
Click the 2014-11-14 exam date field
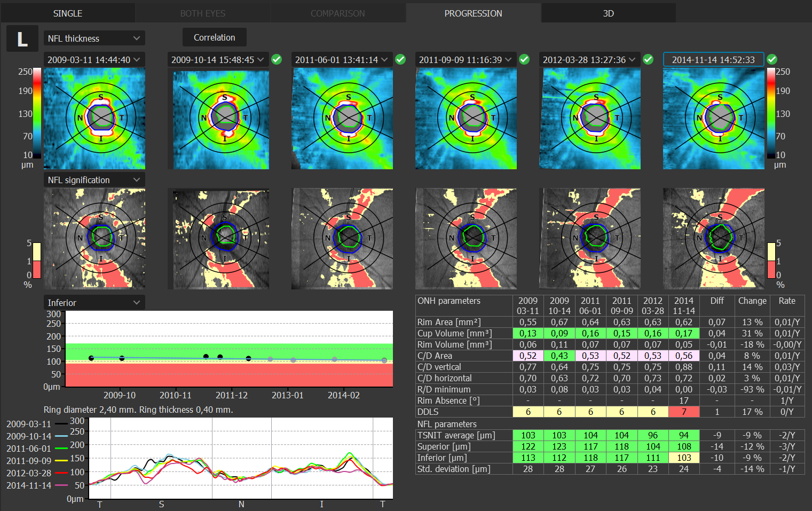tap(714, 60)
